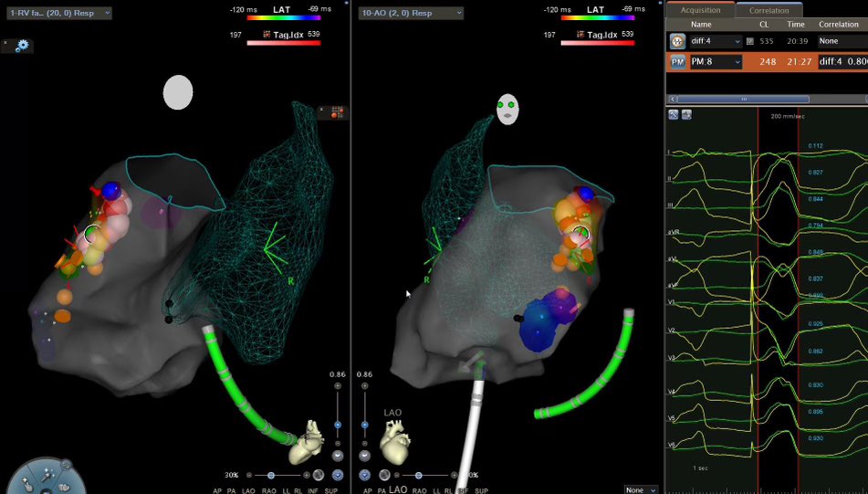Screen dimensions: 868x494
Task: Click the left viewer's heart orientation icon
Action: [x=306, y=441]
